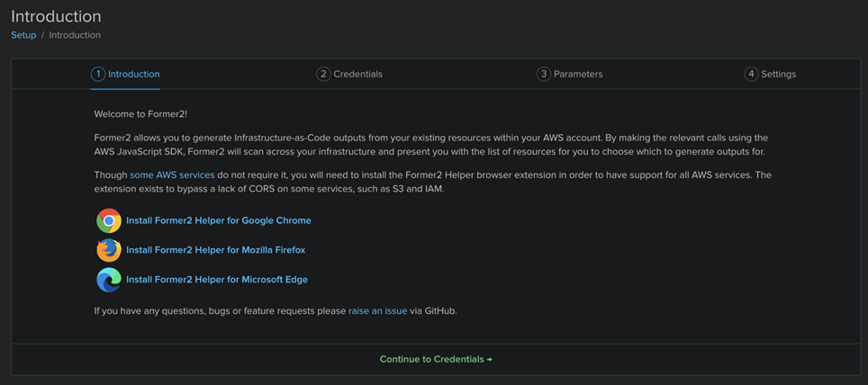Navigate to Setup in the breadcrumb
This screenshot has width=868, height=385.
tap(23, 35)
